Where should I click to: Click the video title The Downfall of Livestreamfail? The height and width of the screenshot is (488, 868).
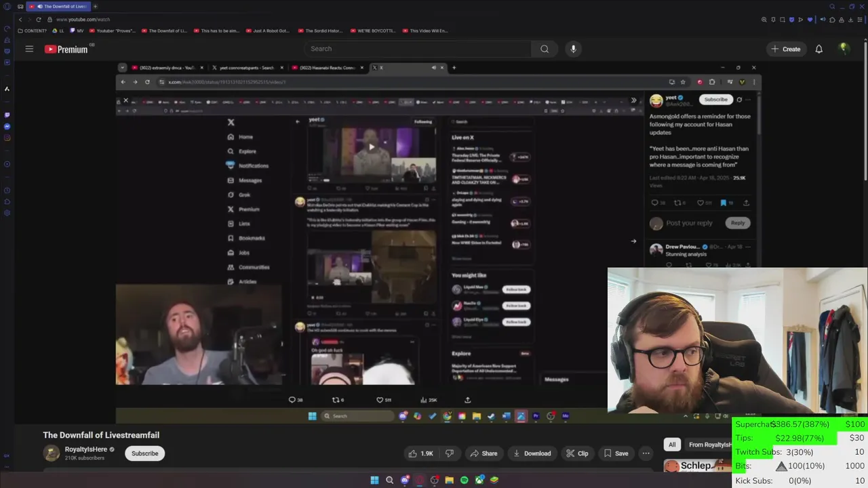point(101,435)
